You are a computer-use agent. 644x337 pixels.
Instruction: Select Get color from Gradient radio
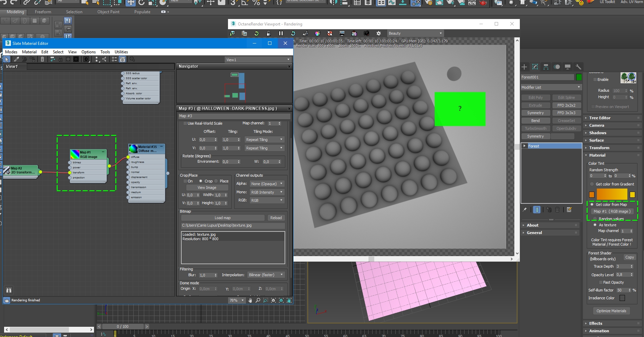pos(592,184)
